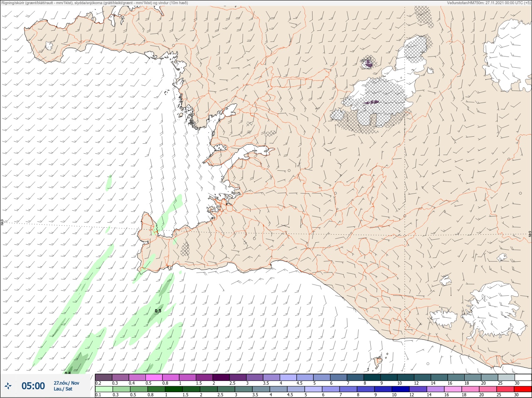The height and width of the screenshot is (398, 532).
Task: Click the Veðurstofan compass logo icon
Action: click(x=7, y=386)
